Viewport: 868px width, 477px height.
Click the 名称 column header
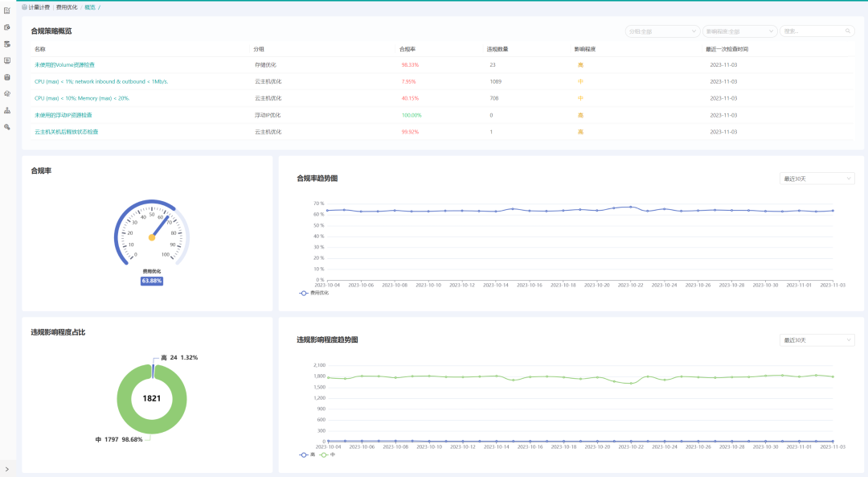click(40, 49)
